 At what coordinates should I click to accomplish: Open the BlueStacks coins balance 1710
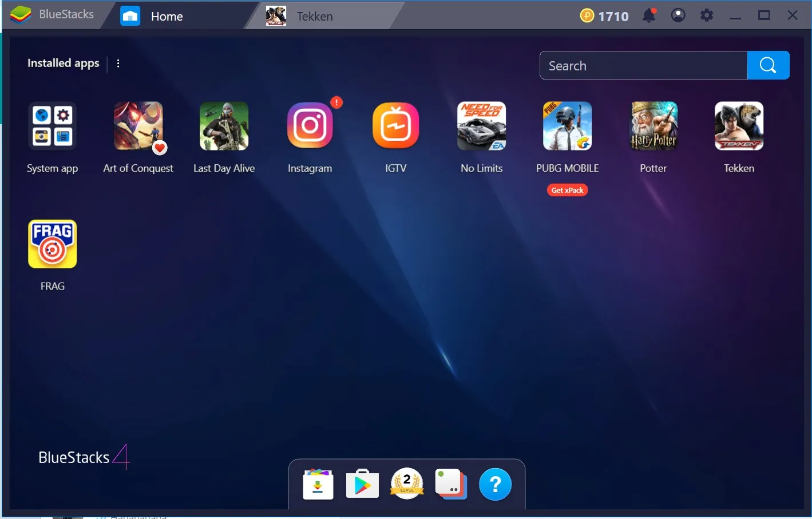(x=604, y=16)
